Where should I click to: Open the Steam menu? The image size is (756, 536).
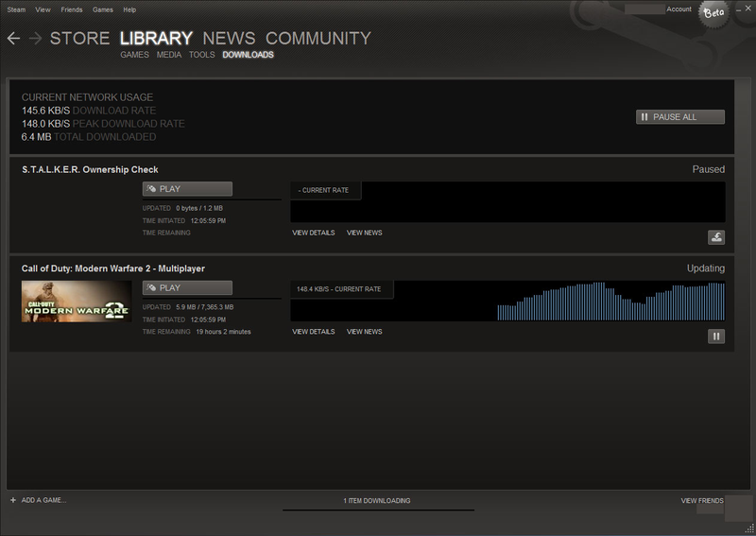click(16, 9)
